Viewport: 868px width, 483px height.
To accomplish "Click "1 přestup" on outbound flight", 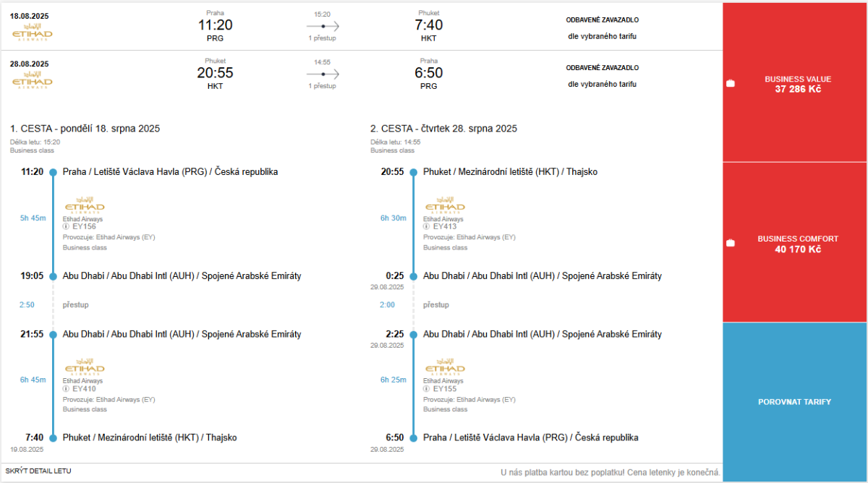I will click(323, 38).
